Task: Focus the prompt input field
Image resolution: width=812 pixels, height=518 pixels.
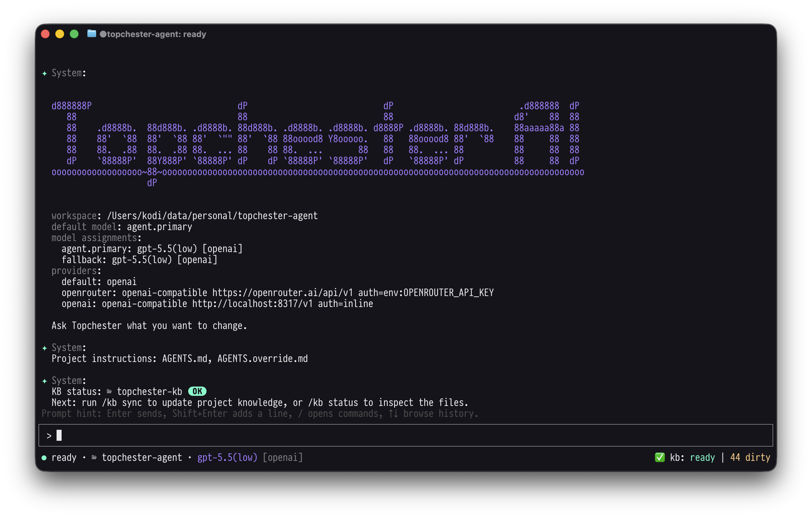Action: (x=406, y=435)
